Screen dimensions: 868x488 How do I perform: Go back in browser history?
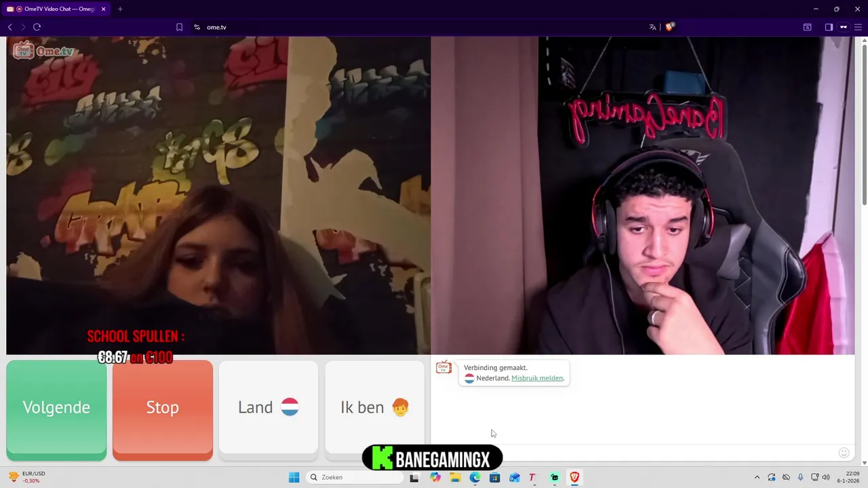(x=10, y=27)
